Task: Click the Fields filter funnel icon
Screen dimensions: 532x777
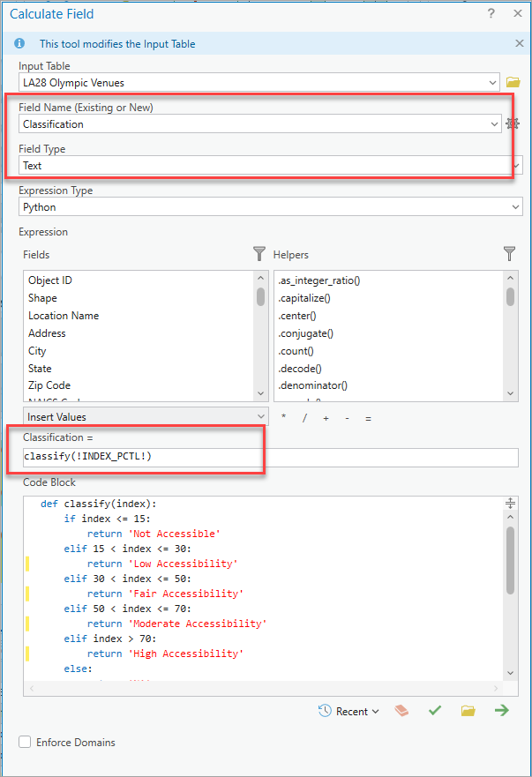Action: coord(259,254)
